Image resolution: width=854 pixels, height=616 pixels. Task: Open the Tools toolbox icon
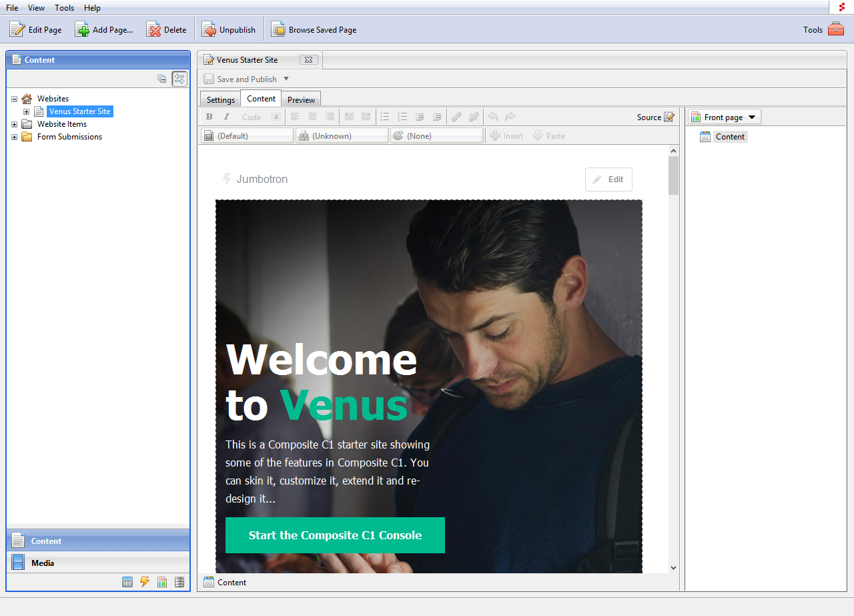pyautogui.click(x=835, y=29)
